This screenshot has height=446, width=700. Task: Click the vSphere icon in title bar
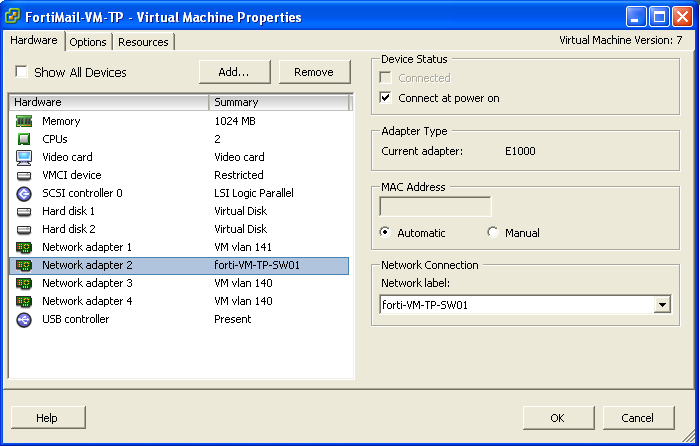12,17
